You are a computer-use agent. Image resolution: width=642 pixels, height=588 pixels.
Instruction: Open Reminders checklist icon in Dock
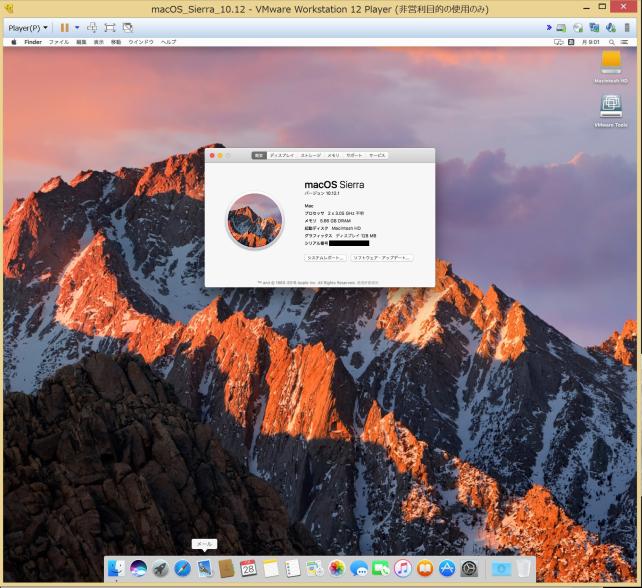pos(292,568)
